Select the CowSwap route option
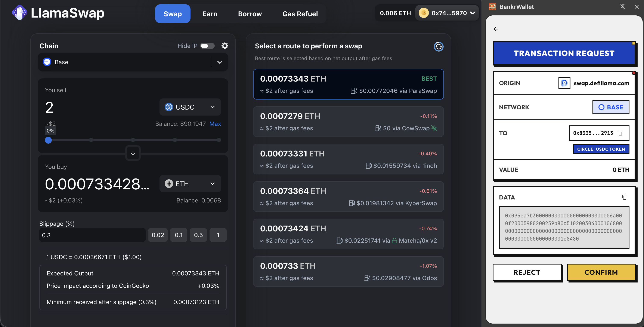644x327 pixels. (348, 122)
